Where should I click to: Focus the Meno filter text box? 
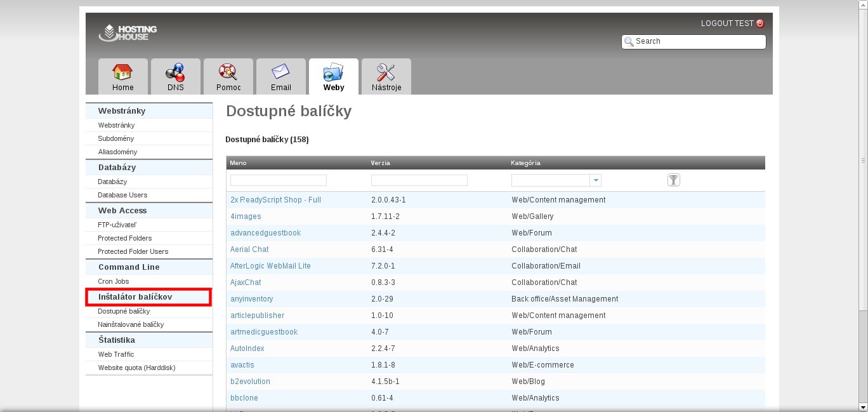click(278, 180)
